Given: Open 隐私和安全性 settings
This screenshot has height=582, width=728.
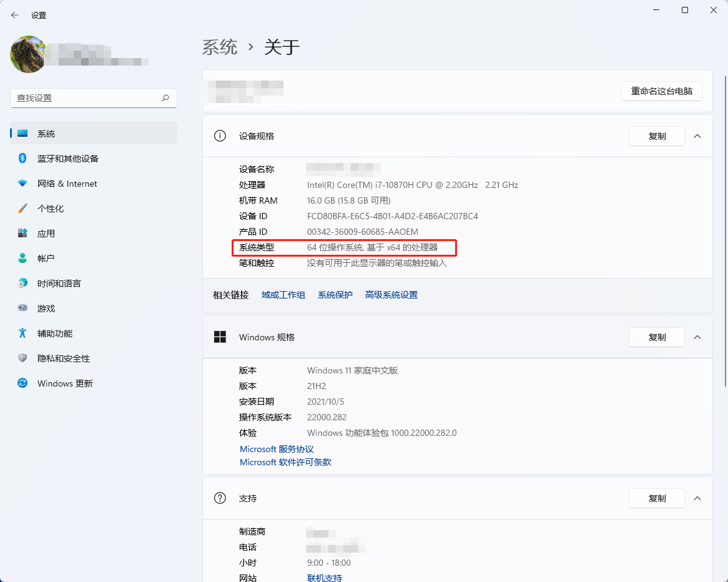Looking at the screenshot, I should point(93,358).
